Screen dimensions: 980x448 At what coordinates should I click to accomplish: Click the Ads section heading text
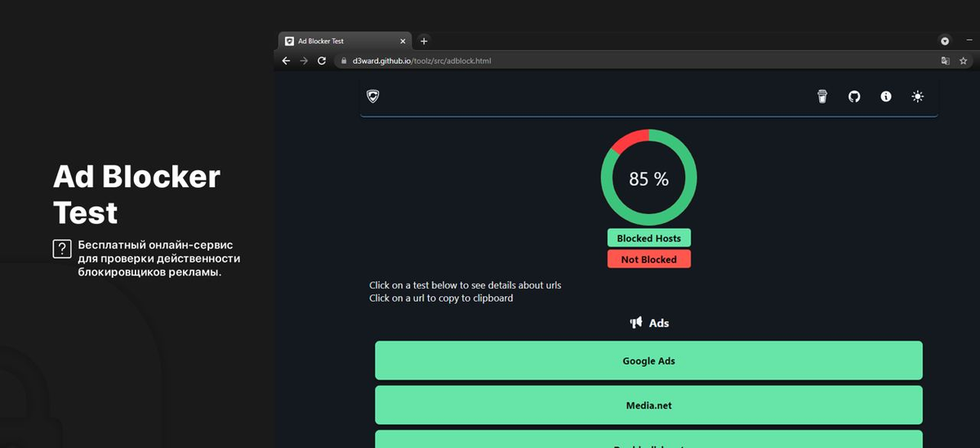pos(659,323)
